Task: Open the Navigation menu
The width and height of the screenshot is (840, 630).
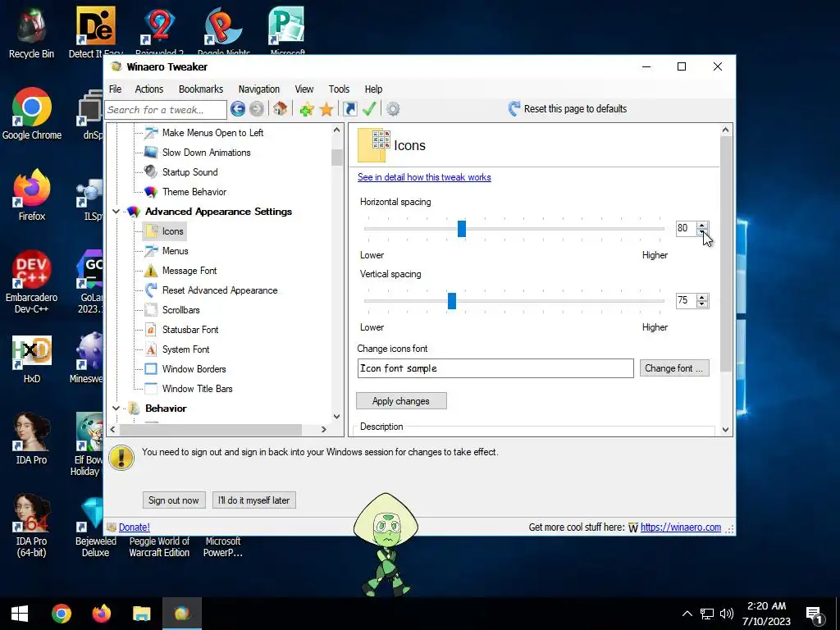Action: pos(258,89)
